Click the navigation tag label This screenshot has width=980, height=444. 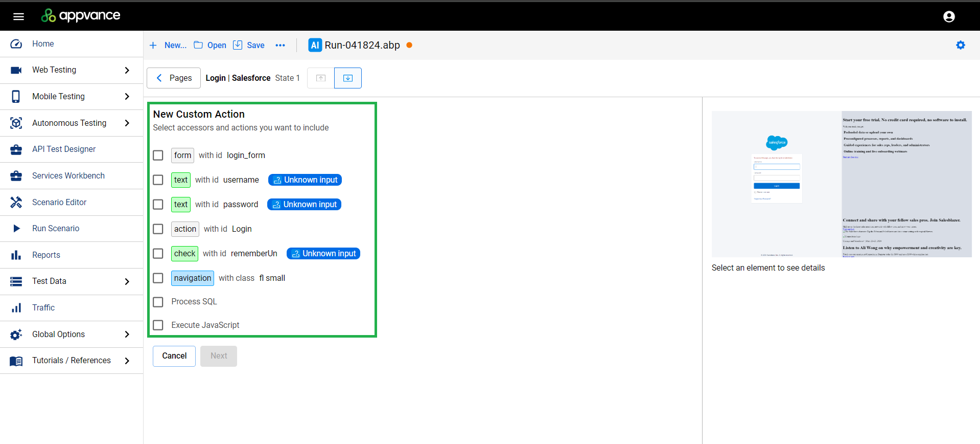coord(193,278)
